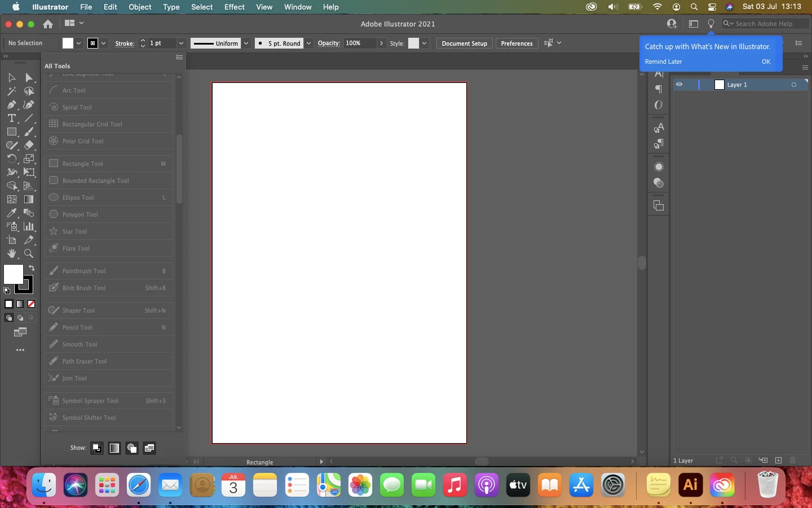The height and width of the screenshot is (508, 812).
Task: Click Layer 1 target circle
Action: click(x=794, y=85)
